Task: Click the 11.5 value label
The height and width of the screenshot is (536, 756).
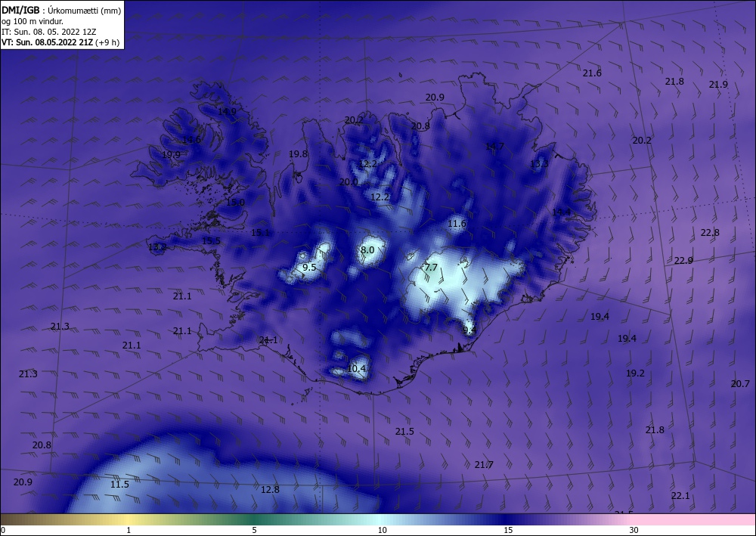Action: (x=119, y=485)
